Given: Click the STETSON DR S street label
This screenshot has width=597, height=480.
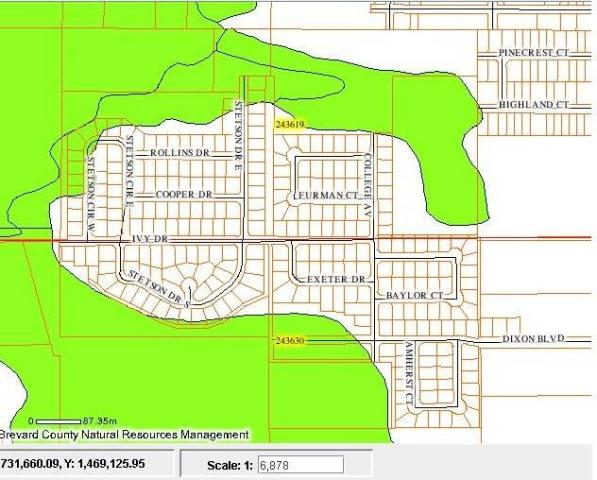Looking at the screenshot, I should click(x=159, y=289).
